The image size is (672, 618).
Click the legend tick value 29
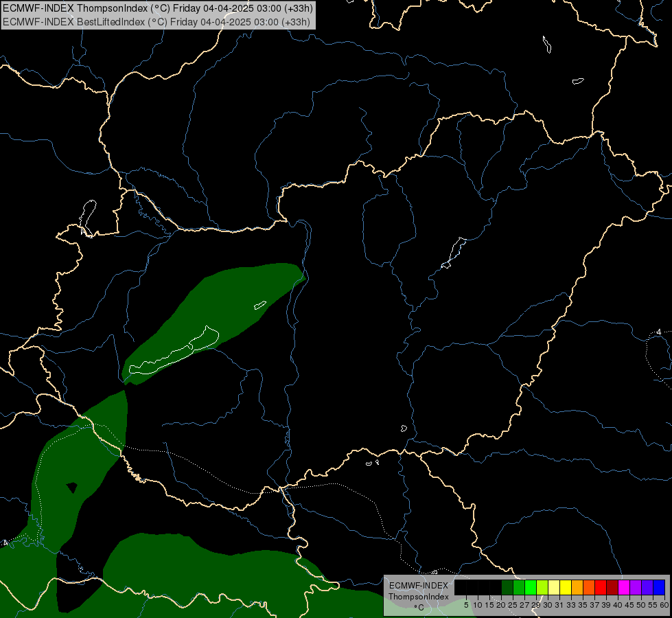(x=535, y=605)
